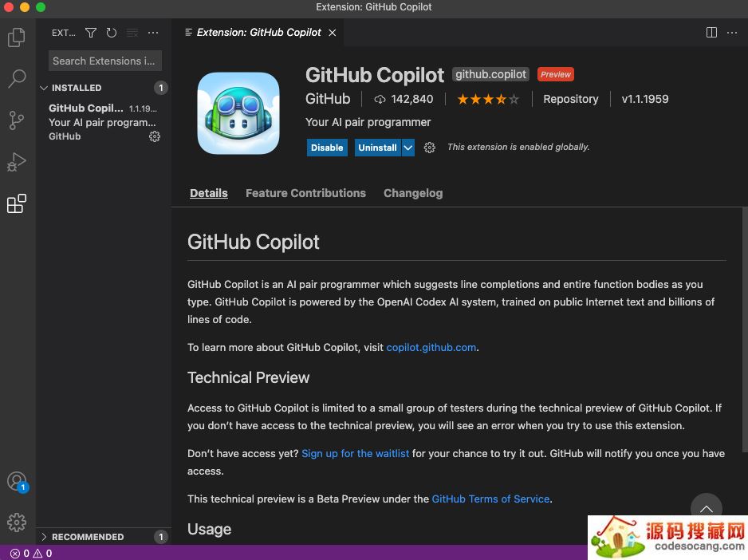Disable the GitHub Copilot extension
The image size is (748, 560).
[x=327, y=148]
